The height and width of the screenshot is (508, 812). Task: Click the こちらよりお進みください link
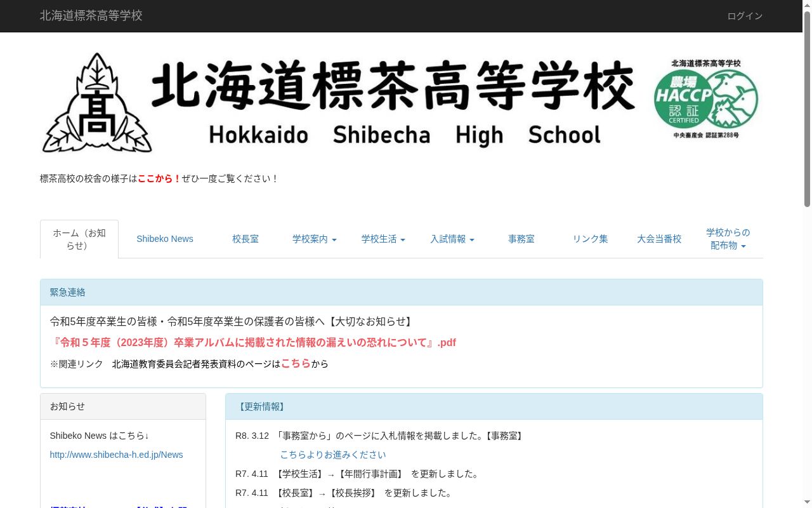(x=333, y=455)
